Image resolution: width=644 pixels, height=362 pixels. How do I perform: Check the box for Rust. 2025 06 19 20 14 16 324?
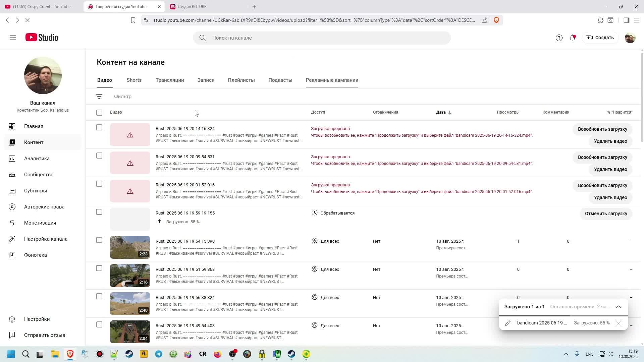pyautogui.click(x=99, y=127)
